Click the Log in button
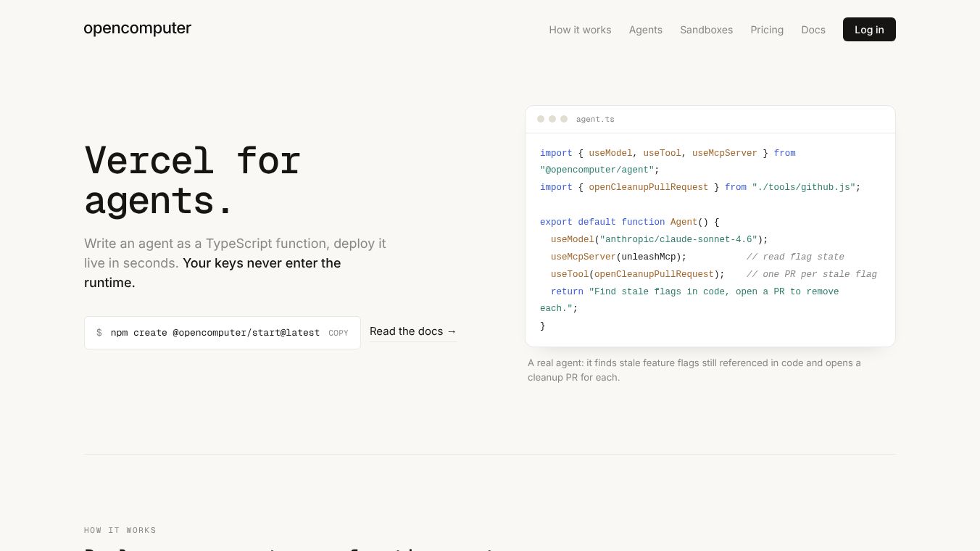This screenshot has height=551, width=980. click(869, 30)
